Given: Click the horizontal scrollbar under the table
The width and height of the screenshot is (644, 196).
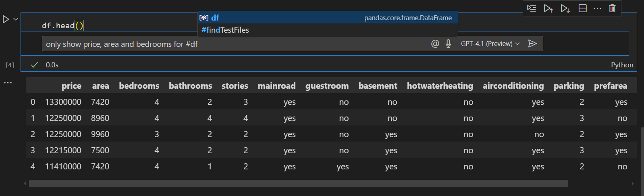Looking at the screenshot, I should 298,183.
